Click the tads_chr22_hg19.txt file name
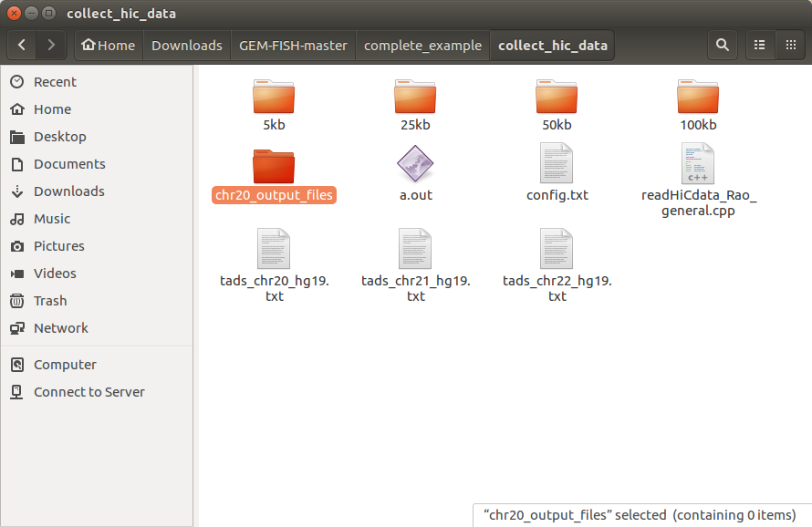This screenshot has width=812, height=527. [x=557, y=288]
